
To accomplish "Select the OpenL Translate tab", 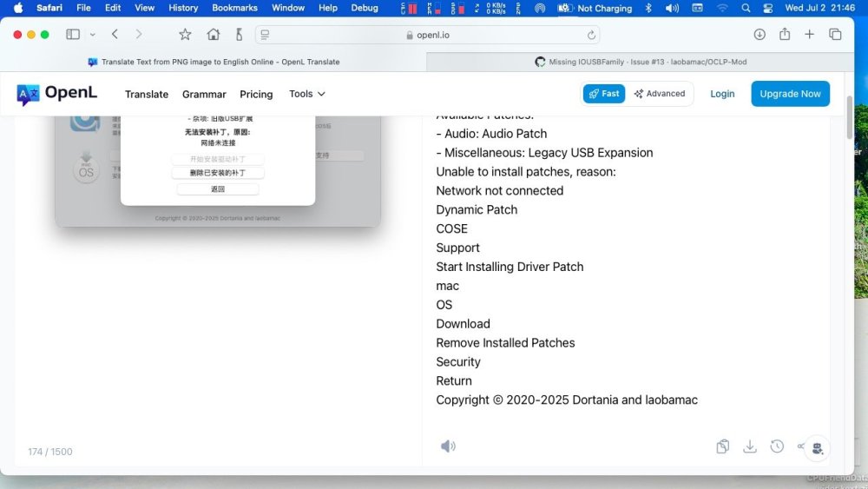I will click(x=214, y=62).
